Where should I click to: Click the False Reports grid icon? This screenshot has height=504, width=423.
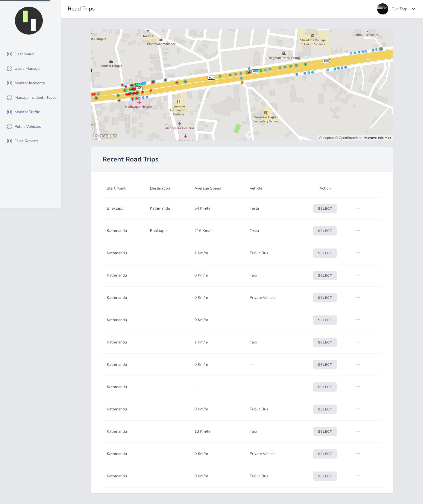click(9, 141)
